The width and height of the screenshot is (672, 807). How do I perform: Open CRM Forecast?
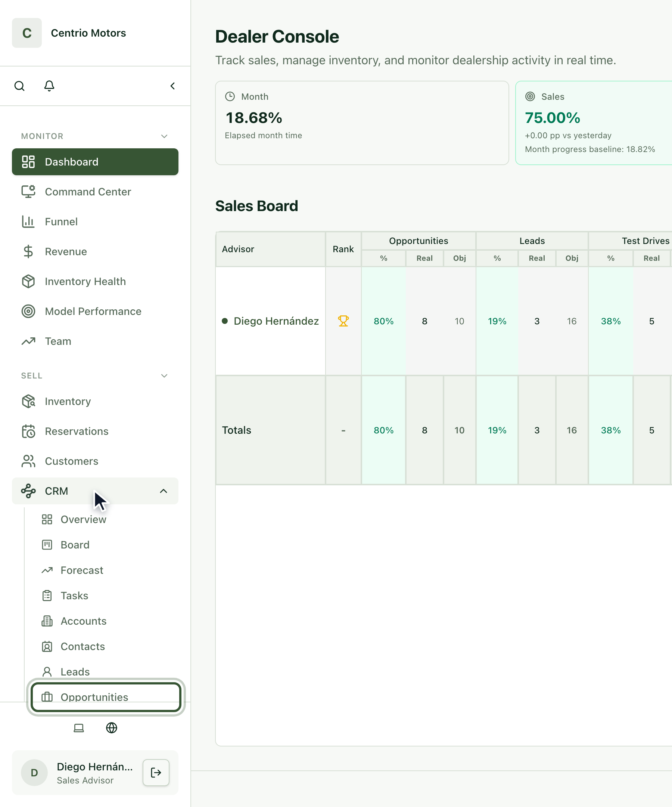tap(105, 570)
